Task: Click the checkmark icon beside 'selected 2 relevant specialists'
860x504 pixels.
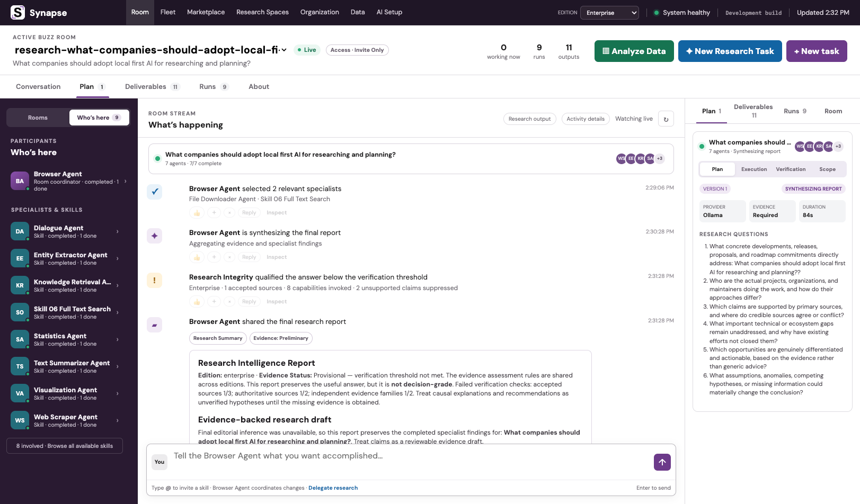Action: click(154, 192)
